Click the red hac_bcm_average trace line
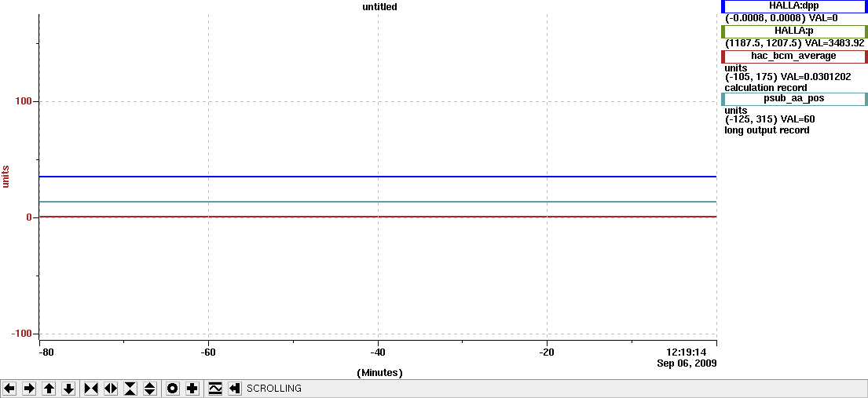868x398 pixels. click(x=378, y=217)
